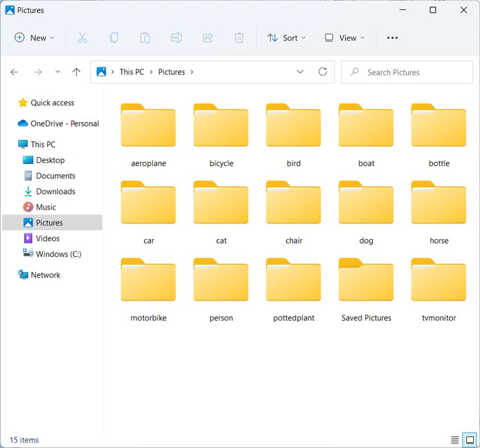Click the Rename icon in toolbar

177,38
